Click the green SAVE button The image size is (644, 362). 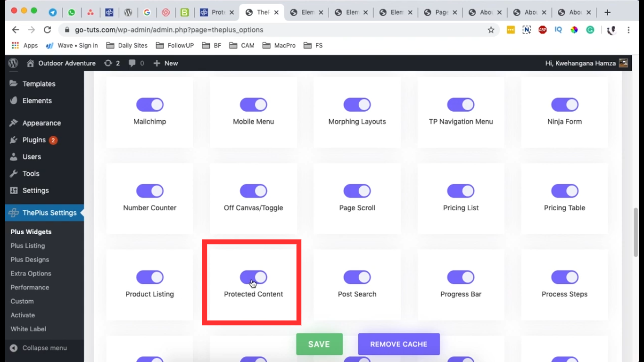(319, 344)
